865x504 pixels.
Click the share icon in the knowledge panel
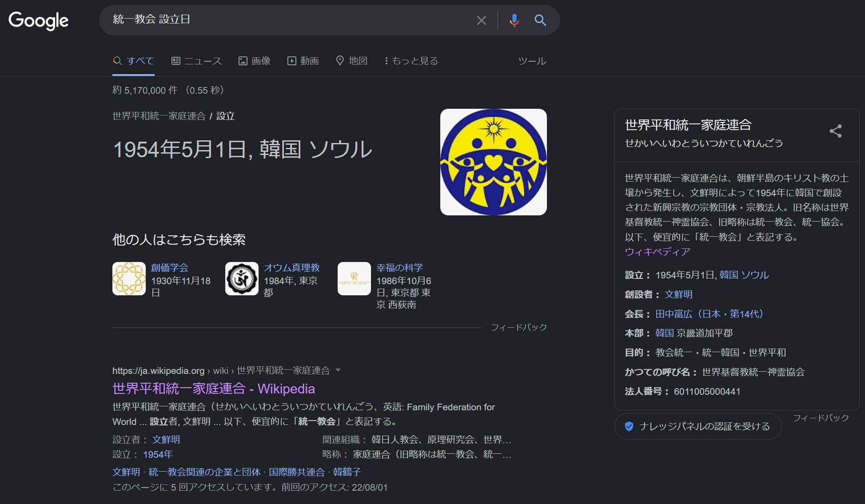[835, 131]
